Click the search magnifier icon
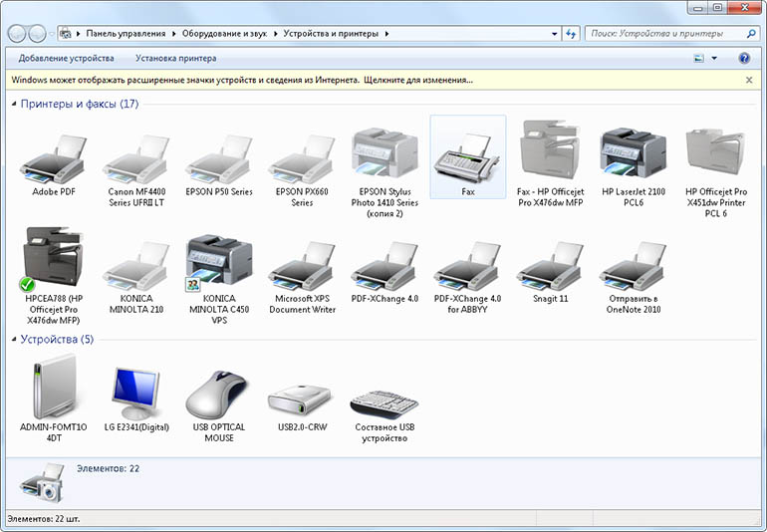The width and height of the screenshot is (767, 532). [751, 34]
